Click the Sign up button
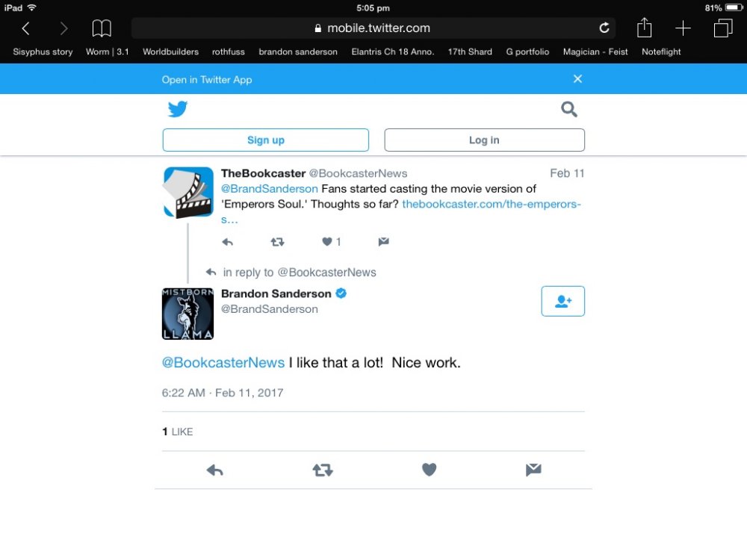 pyautogui.click(x=266, y=140)
